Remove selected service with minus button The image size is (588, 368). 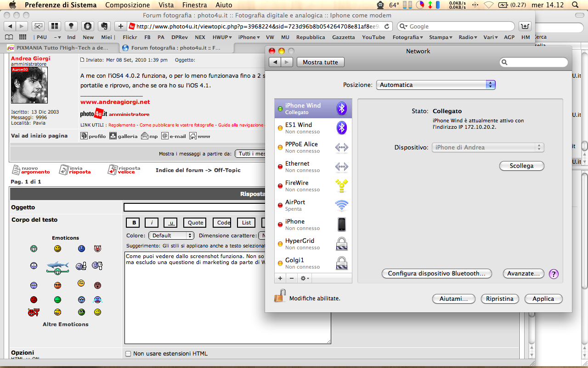tap(292, 278)
